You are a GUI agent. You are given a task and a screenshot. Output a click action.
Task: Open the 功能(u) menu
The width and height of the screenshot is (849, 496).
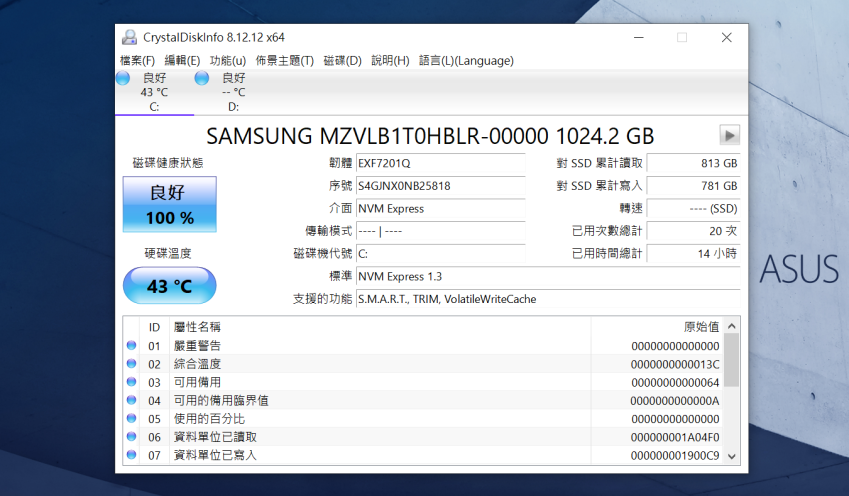pos(227,61)
